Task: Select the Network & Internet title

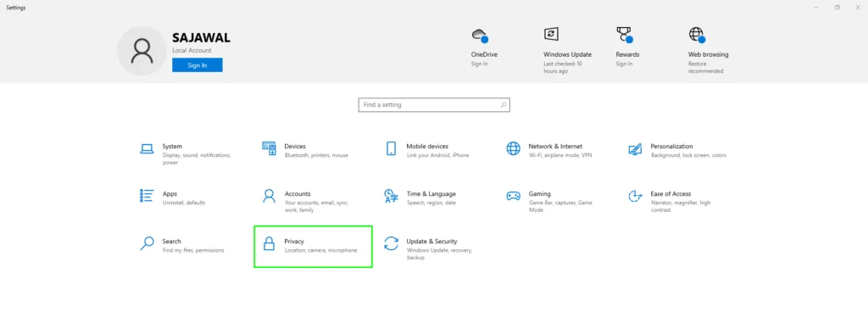Action: pyautogui.click(x=555, y=146)
